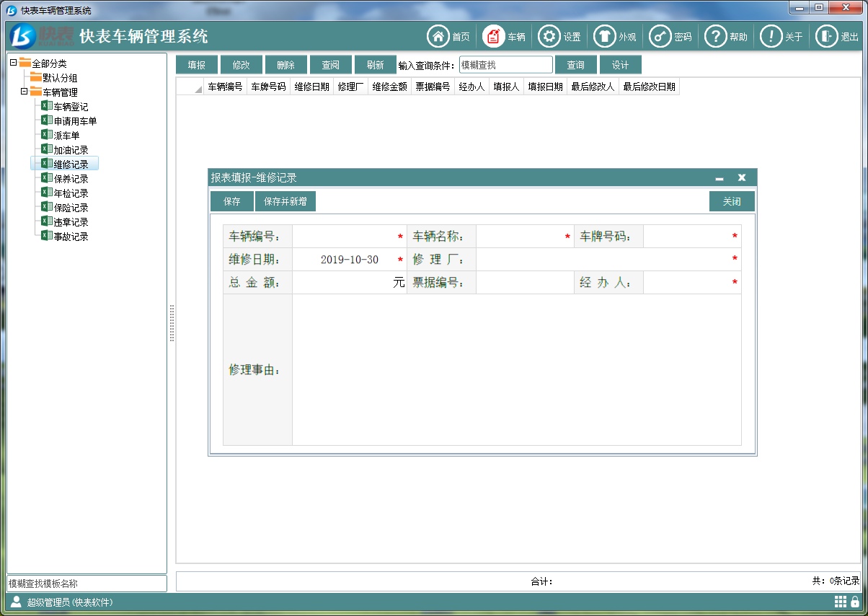
Task: Click the 保存并新增 button
Action: click(285, 202)
